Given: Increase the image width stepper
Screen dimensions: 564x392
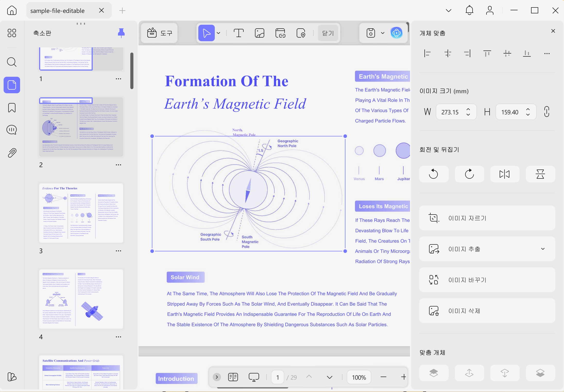Looking at the screenshot, I should point(468,109).
